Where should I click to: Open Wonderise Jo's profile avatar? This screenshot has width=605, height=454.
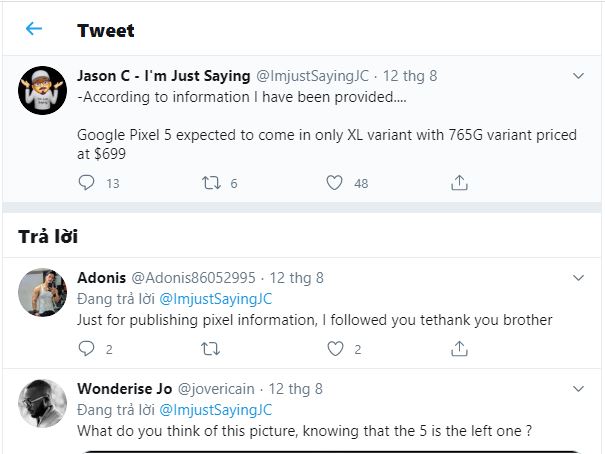click(x=43, y=403)
